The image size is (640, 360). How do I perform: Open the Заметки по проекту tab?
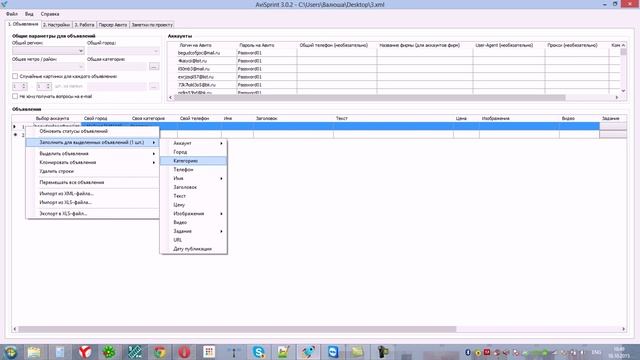(x=152, y=25)
